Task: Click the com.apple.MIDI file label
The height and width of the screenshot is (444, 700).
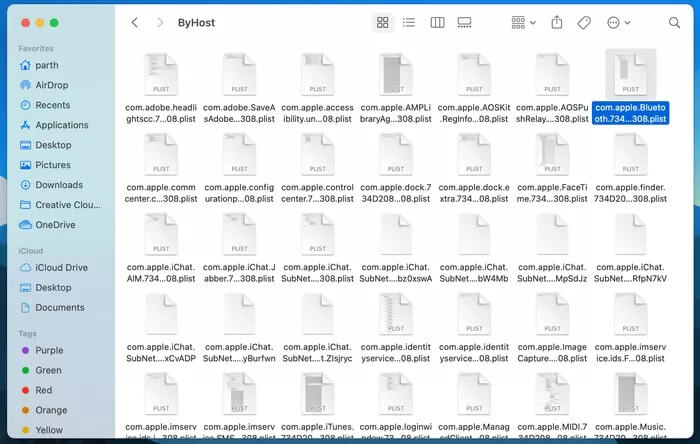Action: [552, 431]
